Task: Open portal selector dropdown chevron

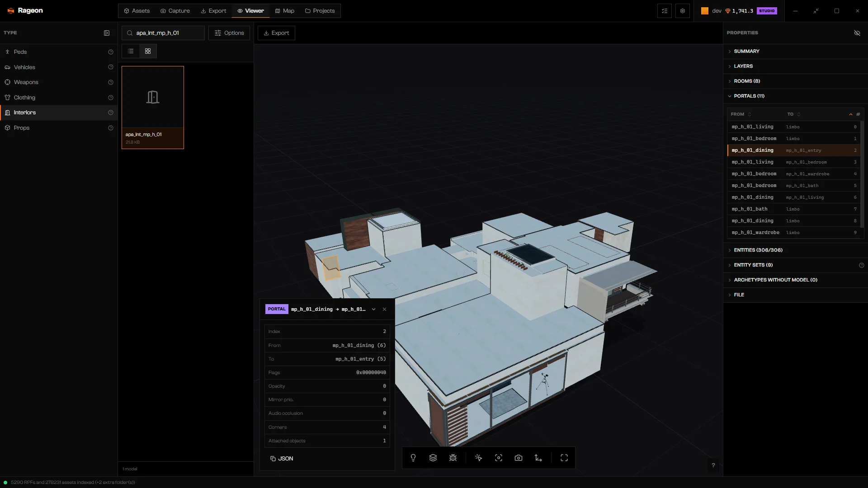Action: coord(373,309)
